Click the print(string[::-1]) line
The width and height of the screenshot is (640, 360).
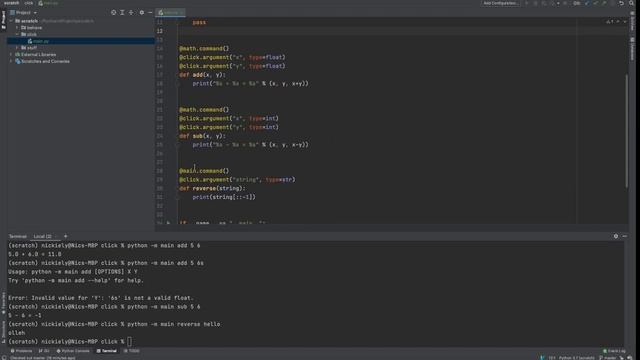224,197
